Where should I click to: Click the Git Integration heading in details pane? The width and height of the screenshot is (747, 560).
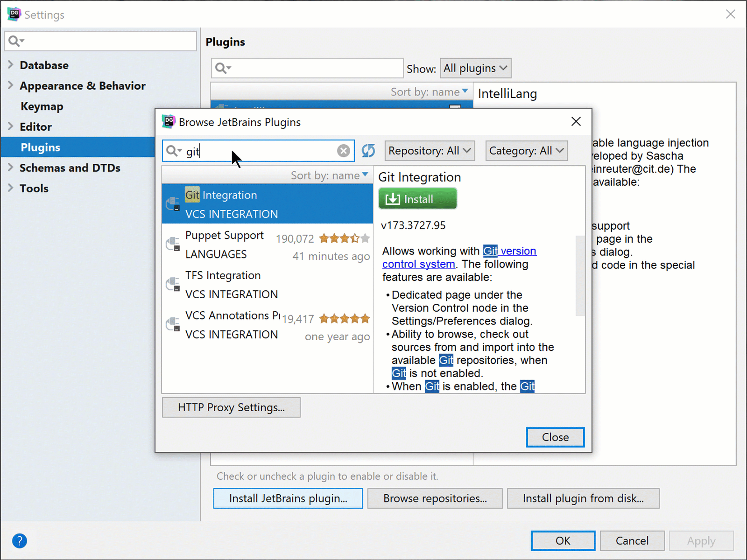point(419,177)
